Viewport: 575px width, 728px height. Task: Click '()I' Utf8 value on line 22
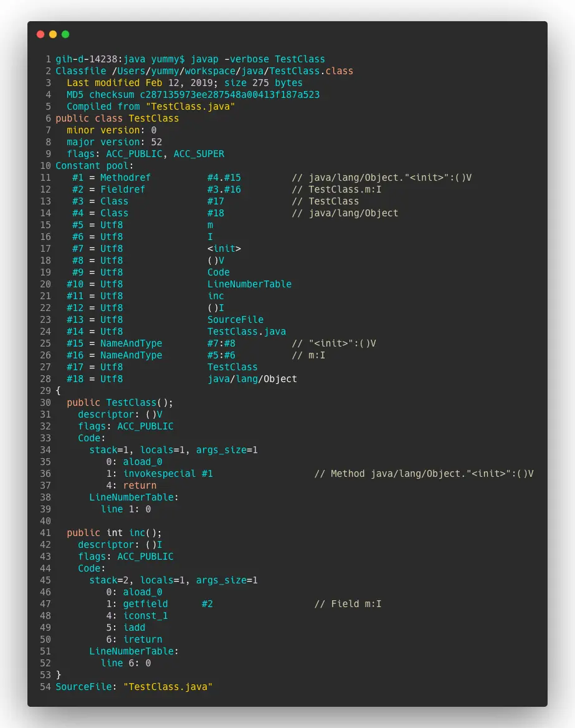216,308
